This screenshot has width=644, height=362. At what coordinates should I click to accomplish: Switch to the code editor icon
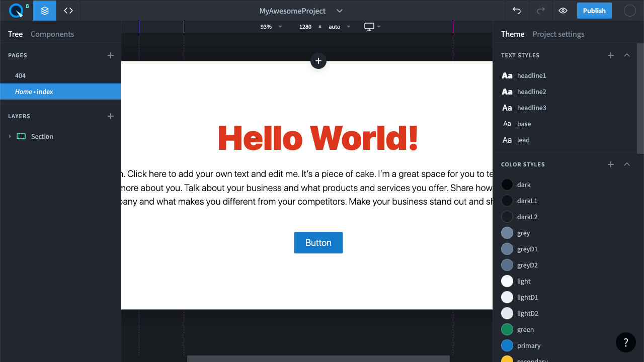pos(68,11)
